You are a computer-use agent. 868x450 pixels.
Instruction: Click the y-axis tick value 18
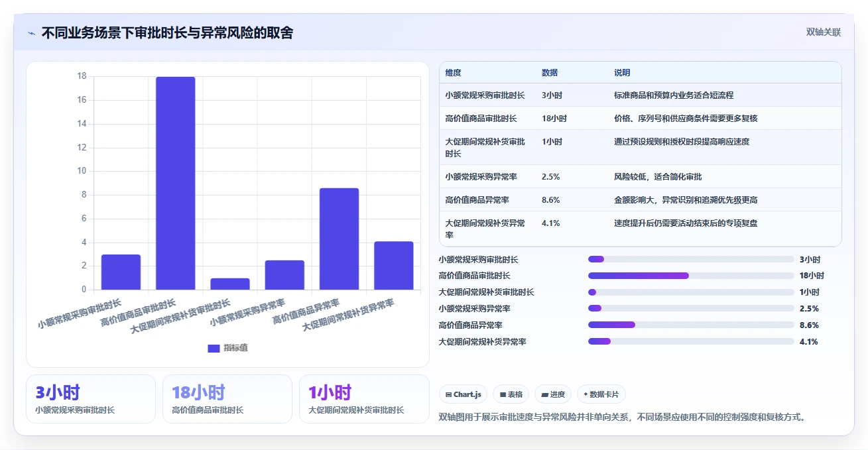tap(82, 76)
